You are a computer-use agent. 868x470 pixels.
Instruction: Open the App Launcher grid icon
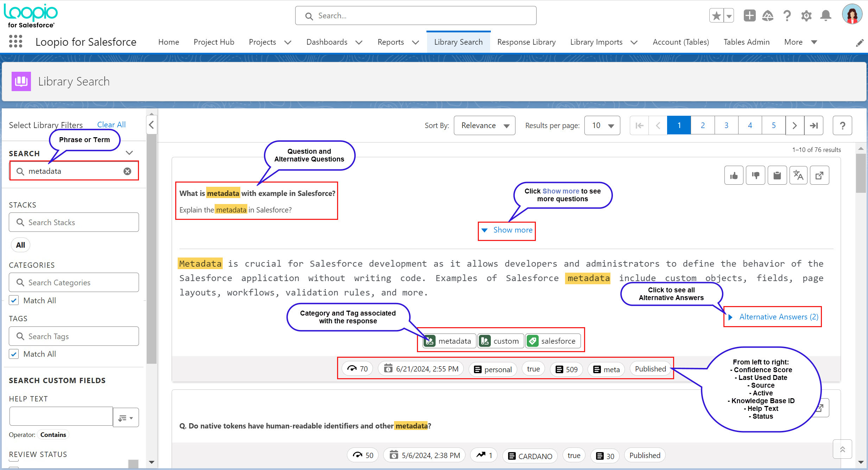coord(15,42)
